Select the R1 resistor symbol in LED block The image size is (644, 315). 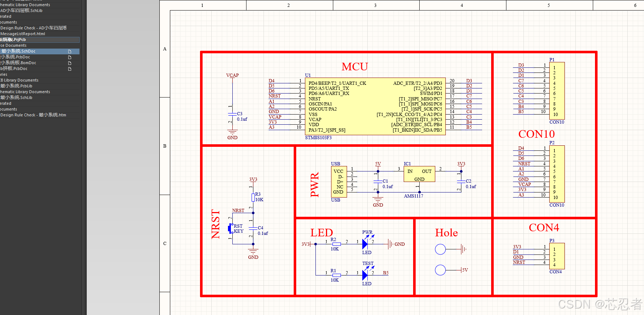tap(337, 275)
